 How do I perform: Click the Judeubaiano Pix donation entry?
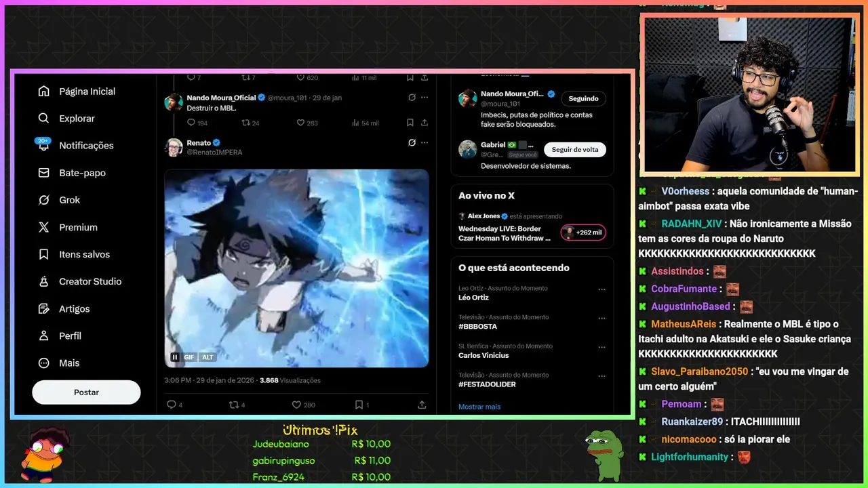tap(321, 444)
